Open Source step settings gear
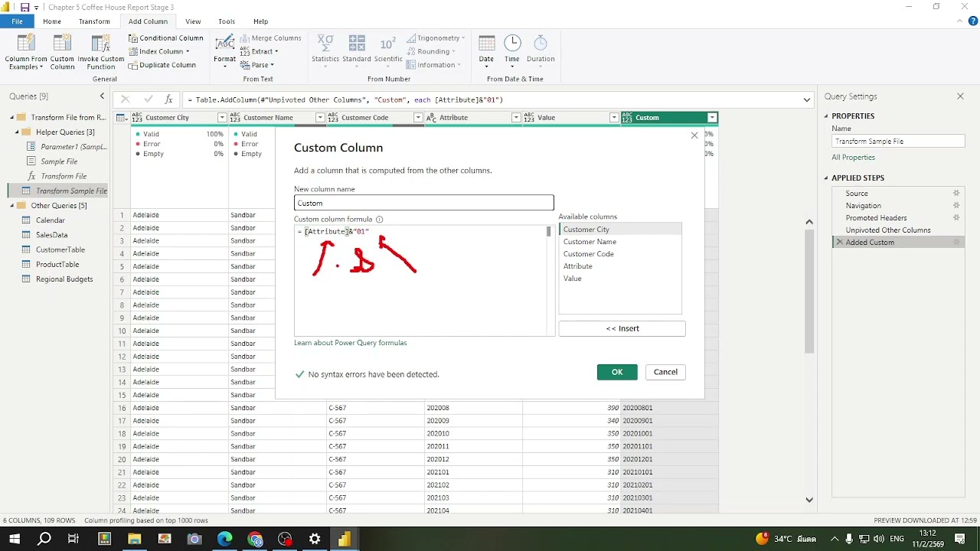 [956, 194]
